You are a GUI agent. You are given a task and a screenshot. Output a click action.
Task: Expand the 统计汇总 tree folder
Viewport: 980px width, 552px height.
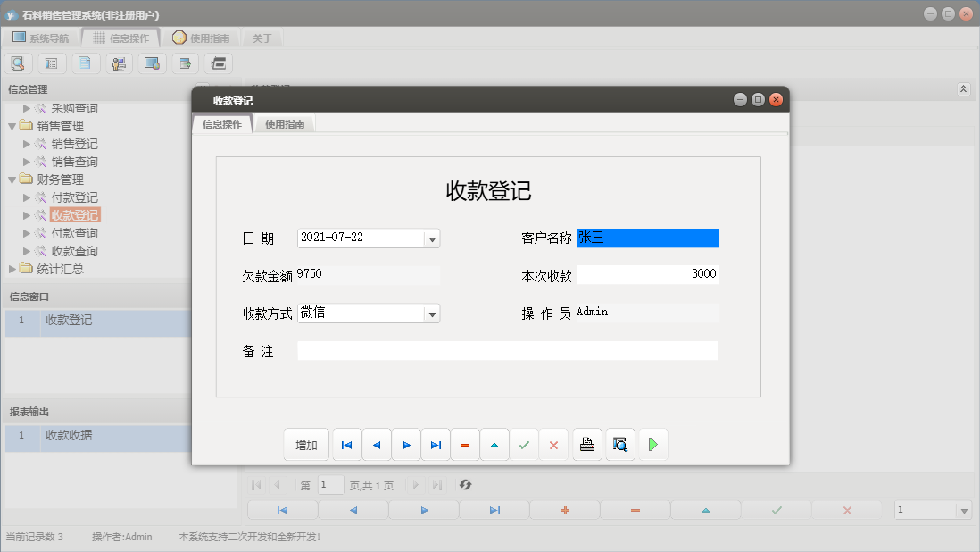click(x=12, y=268)
